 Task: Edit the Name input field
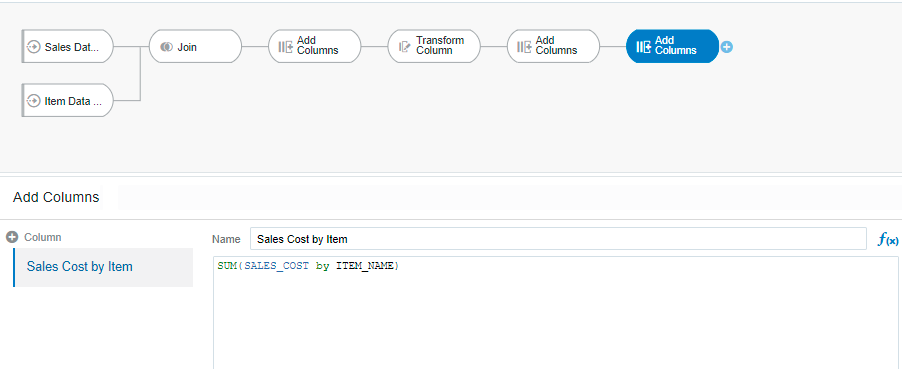pyautogui.click(x=558, y=238)
